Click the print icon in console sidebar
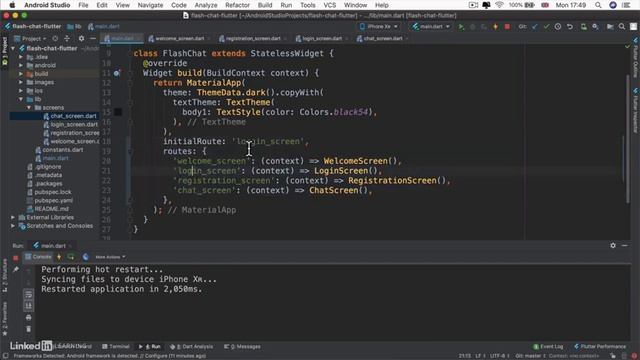Image resolution: width=640 pixels, height=360 pixels. [29, 317]
